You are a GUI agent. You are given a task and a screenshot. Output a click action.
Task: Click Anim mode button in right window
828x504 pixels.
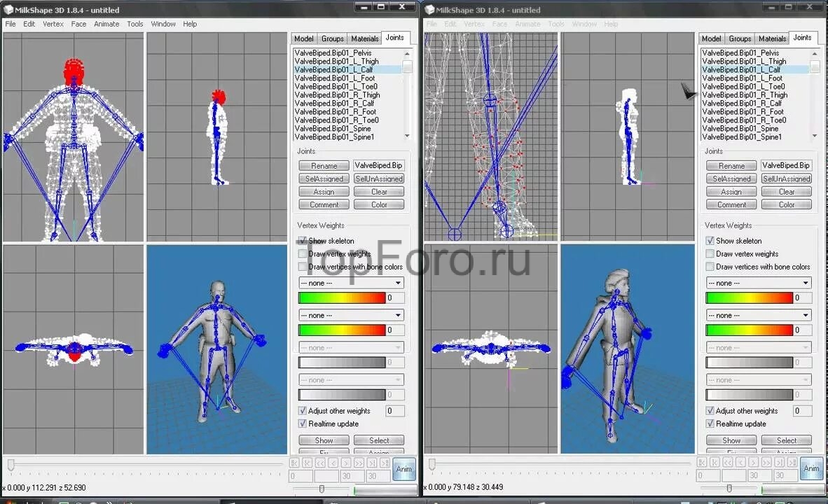click(x=811, y=469)
